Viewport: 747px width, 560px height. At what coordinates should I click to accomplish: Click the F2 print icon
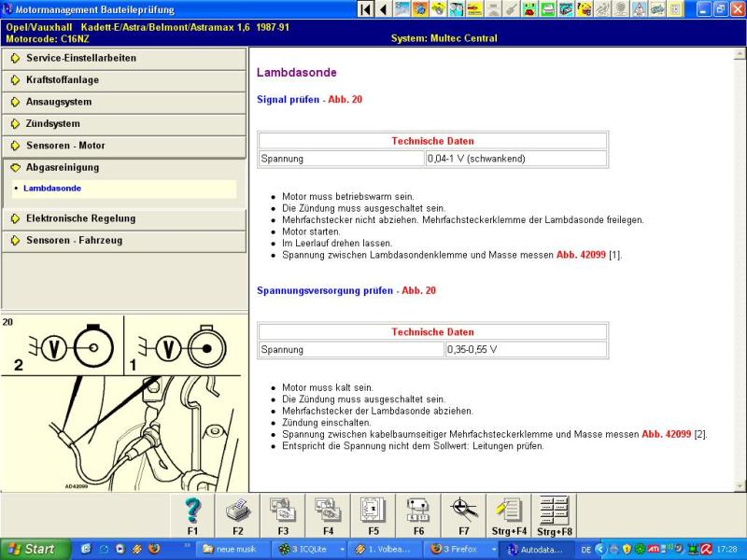point(238,510)
